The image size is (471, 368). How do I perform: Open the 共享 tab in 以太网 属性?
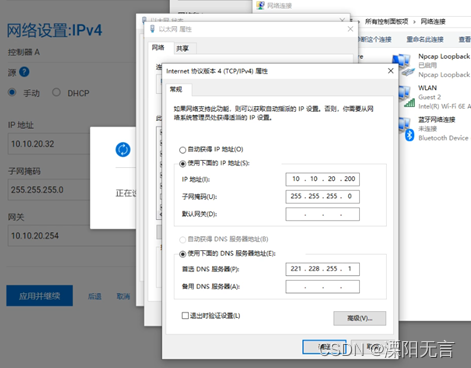[x=183, y=49]
